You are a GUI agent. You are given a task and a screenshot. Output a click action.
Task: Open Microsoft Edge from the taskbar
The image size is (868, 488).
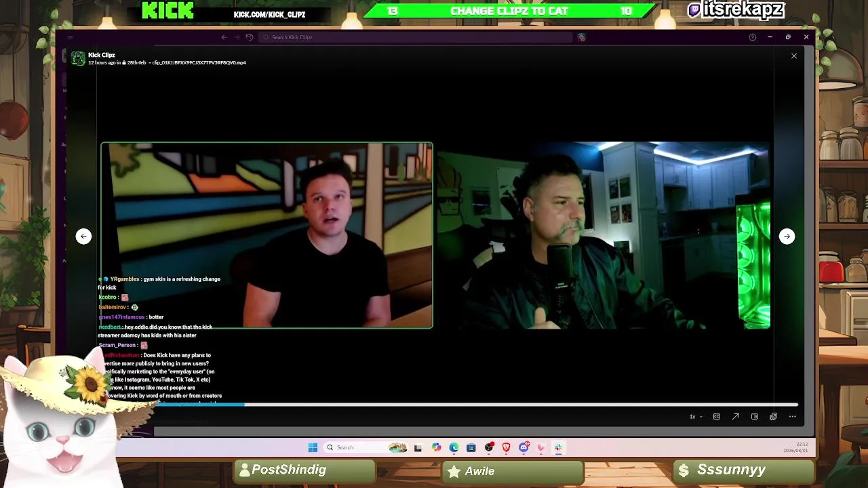pos(454,447)
